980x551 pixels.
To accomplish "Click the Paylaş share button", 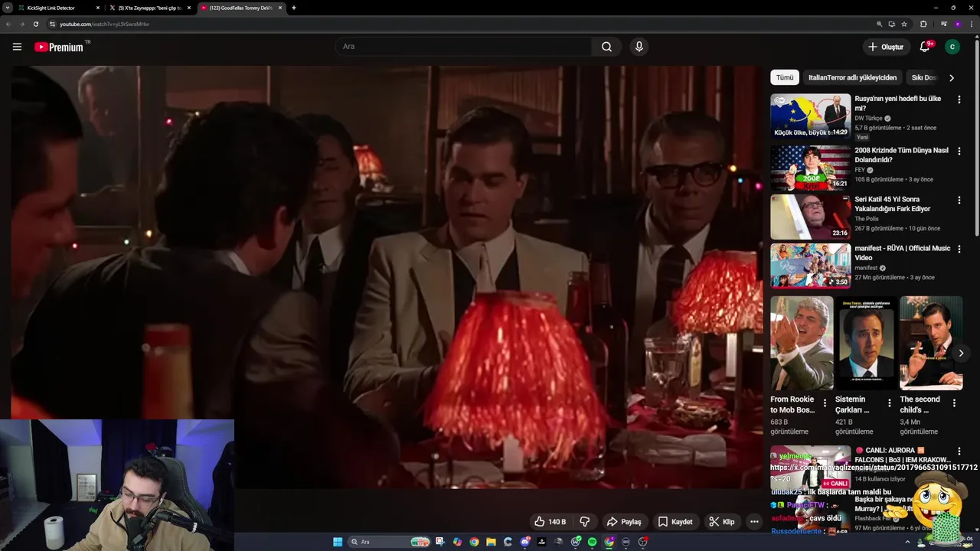I will [x=624, y=522].
